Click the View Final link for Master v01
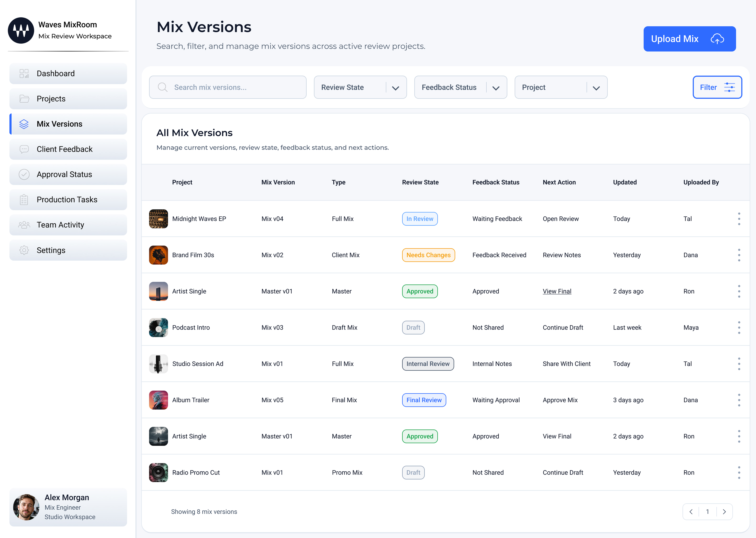Image resolution: width=756 pixels, height=538 pixels. 557,292
